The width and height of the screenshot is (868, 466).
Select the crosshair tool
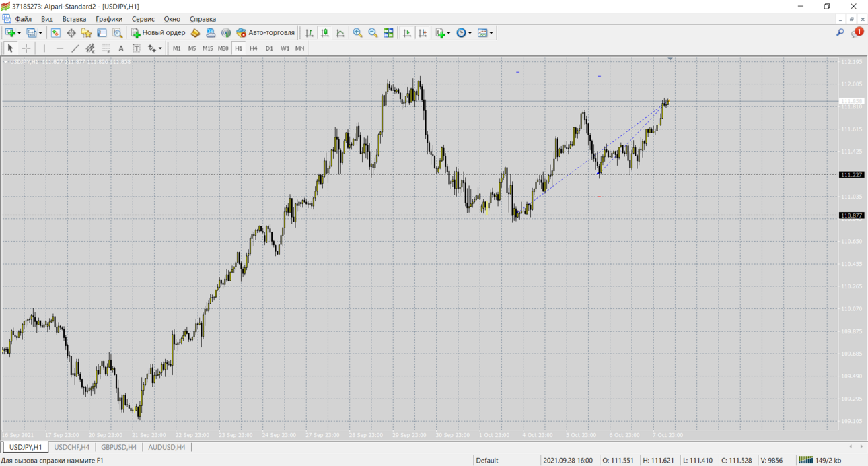coord(26,48)
